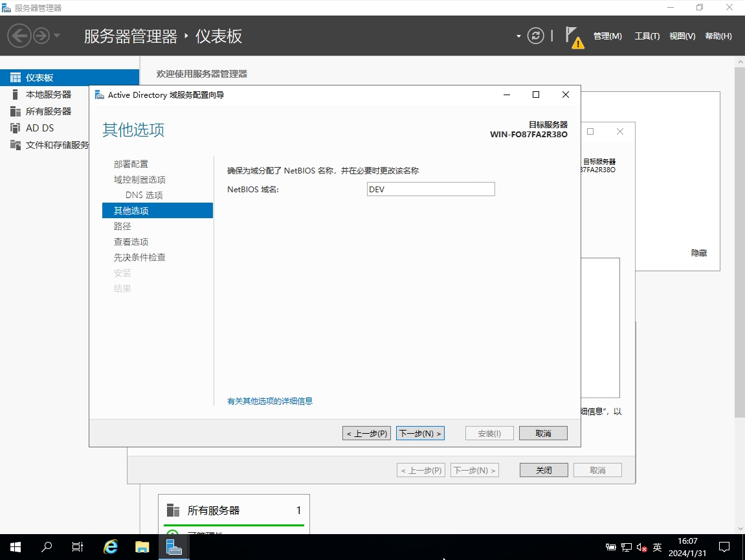The width and height of the screenshot is (745, 560).
Task: Click the 所有服务器 tile header
Action: pos(214,510)
